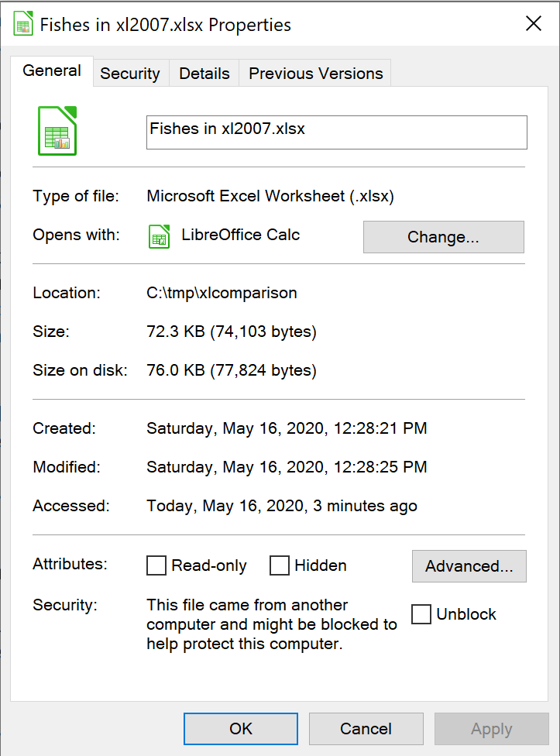Screen dimensions: 560x756
Task: Click the size on disk '76.0 KB (77,824 bytes)'
Action: tap(232, 370)
